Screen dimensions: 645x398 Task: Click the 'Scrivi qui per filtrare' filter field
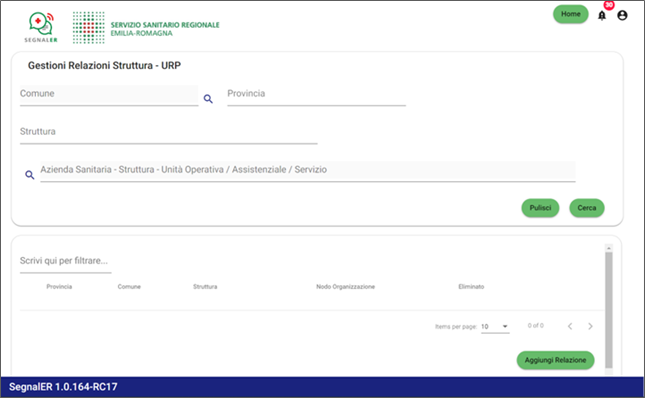(x=65, y=262)
